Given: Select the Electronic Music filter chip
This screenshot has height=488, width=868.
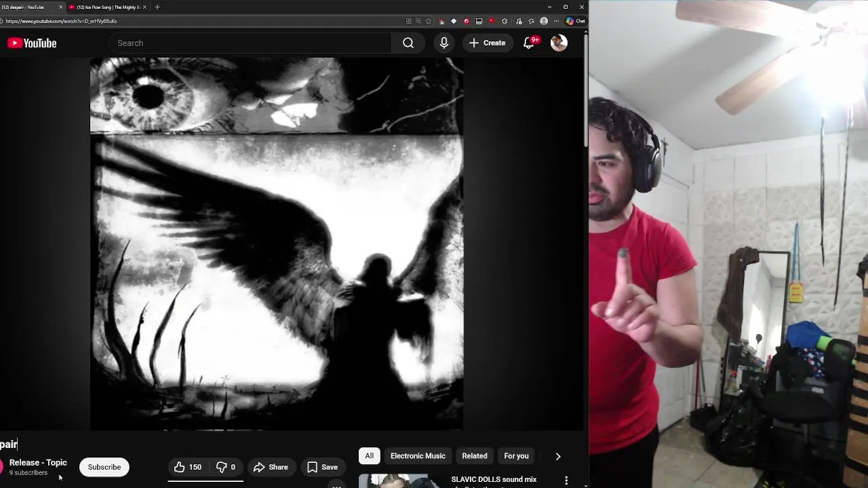Looking at the screenshot, I should (418, 456).
